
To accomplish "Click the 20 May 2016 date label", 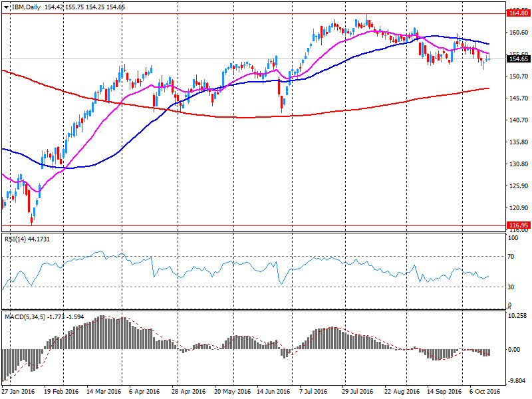I will click(232, 391).
